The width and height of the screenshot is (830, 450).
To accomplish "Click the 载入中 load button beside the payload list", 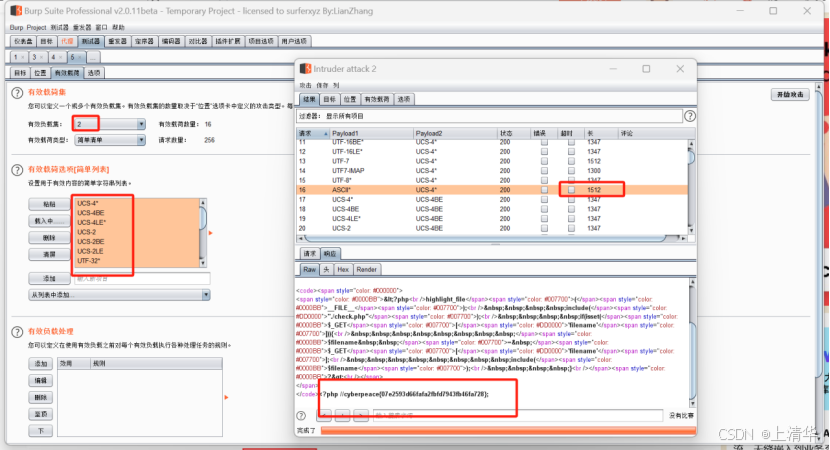I will [49, 221].
